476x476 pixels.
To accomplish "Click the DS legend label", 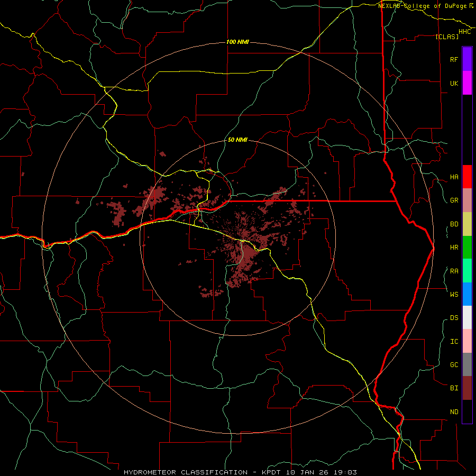I will pyautogui.click(x=454, y=318).
